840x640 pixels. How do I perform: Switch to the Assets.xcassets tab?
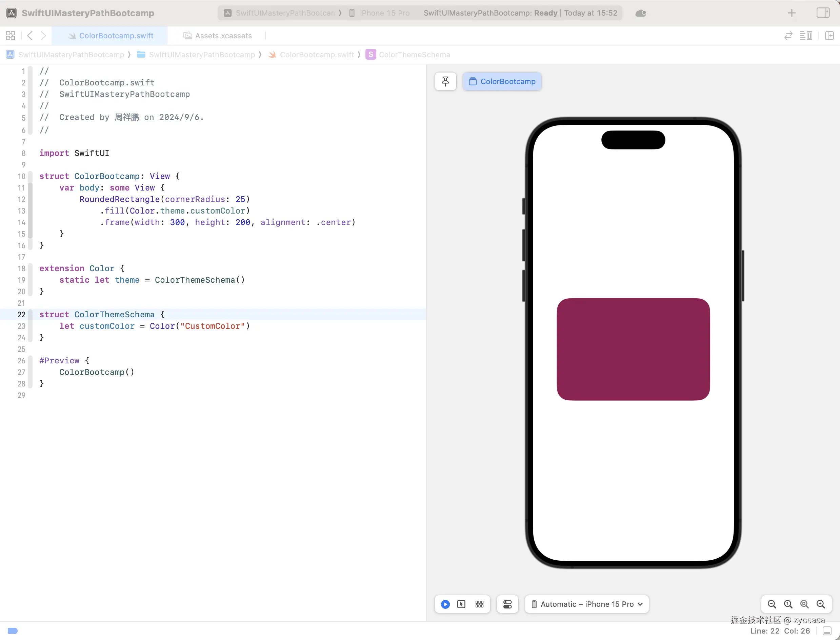[218, 36]
